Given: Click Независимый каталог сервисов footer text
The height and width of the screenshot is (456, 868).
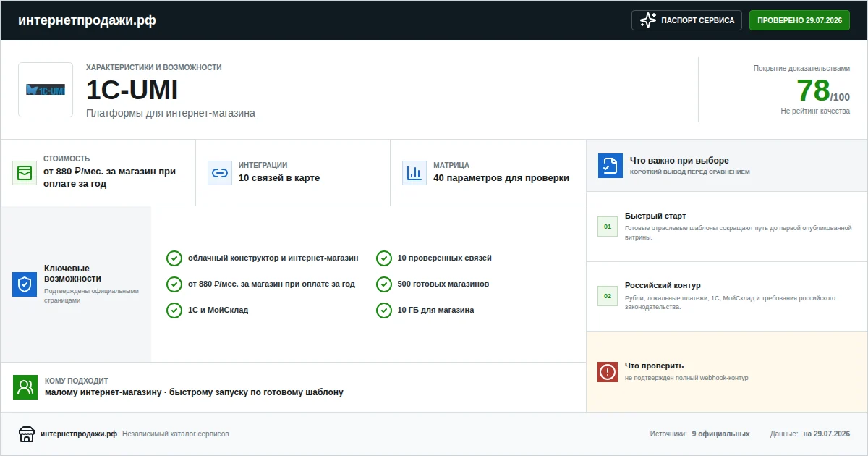Looking at the screenshot, I should [x=176, y=434].
